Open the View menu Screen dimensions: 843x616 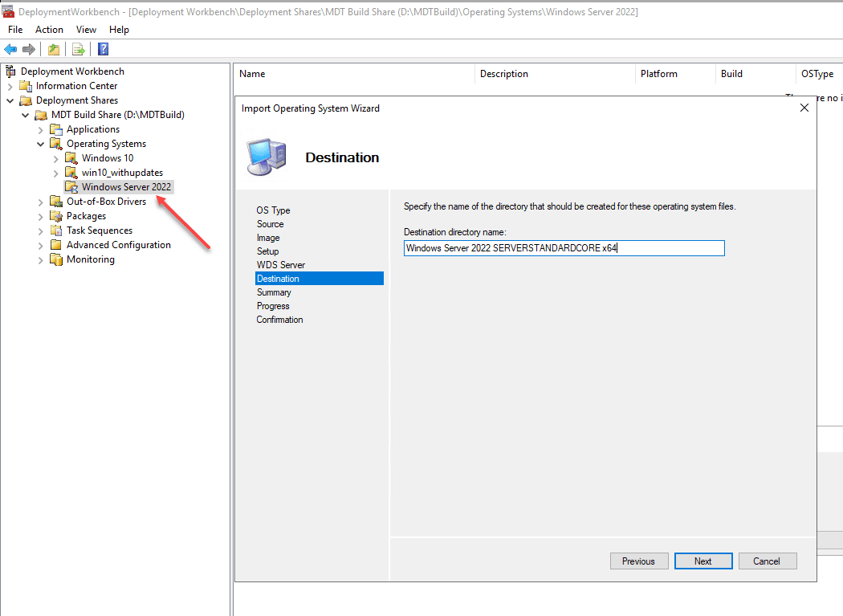pyautogui.click(x=86, y=30)
